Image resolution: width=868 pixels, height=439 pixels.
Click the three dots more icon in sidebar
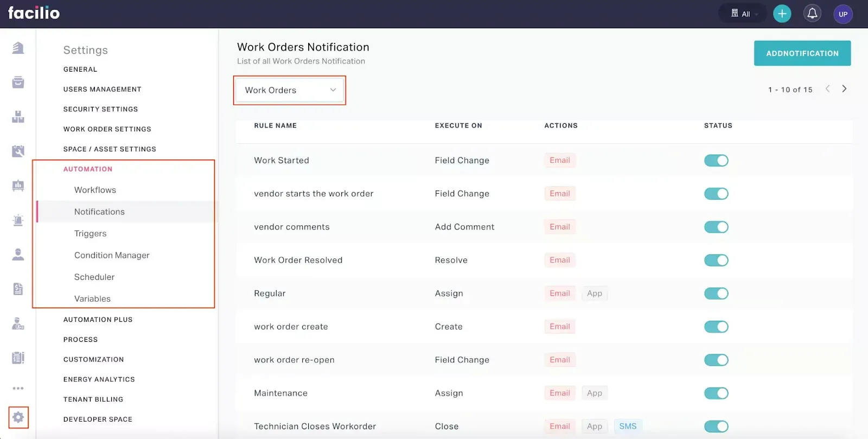[18, 389]
